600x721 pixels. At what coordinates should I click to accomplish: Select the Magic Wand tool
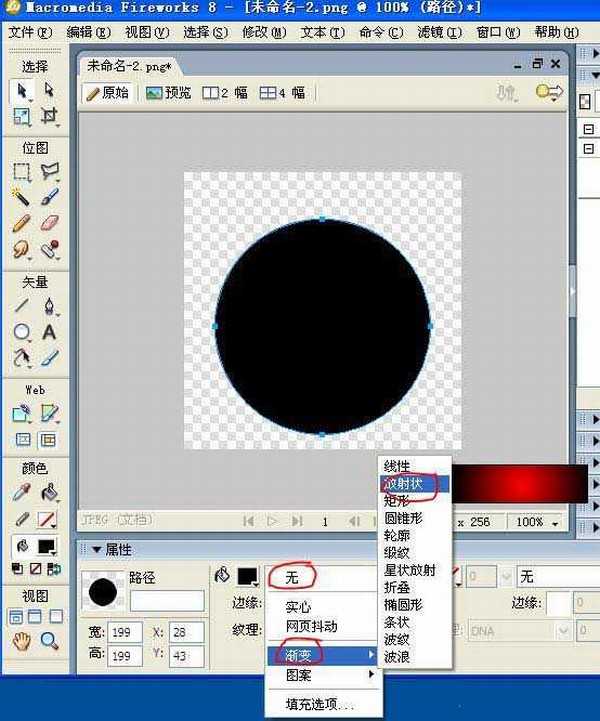point(21,197)
